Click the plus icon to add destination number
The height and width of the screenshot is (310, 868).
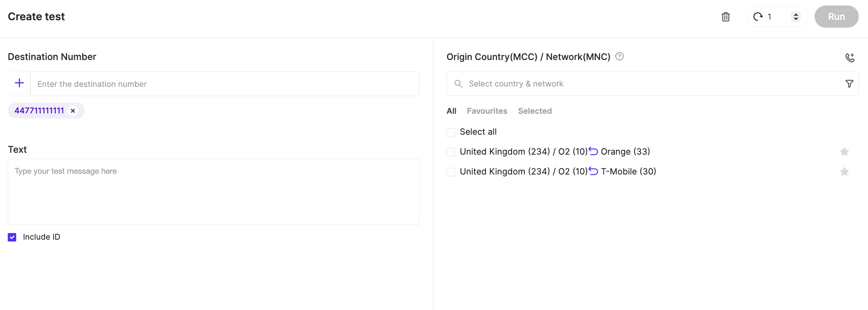click(x=19, y=83)
